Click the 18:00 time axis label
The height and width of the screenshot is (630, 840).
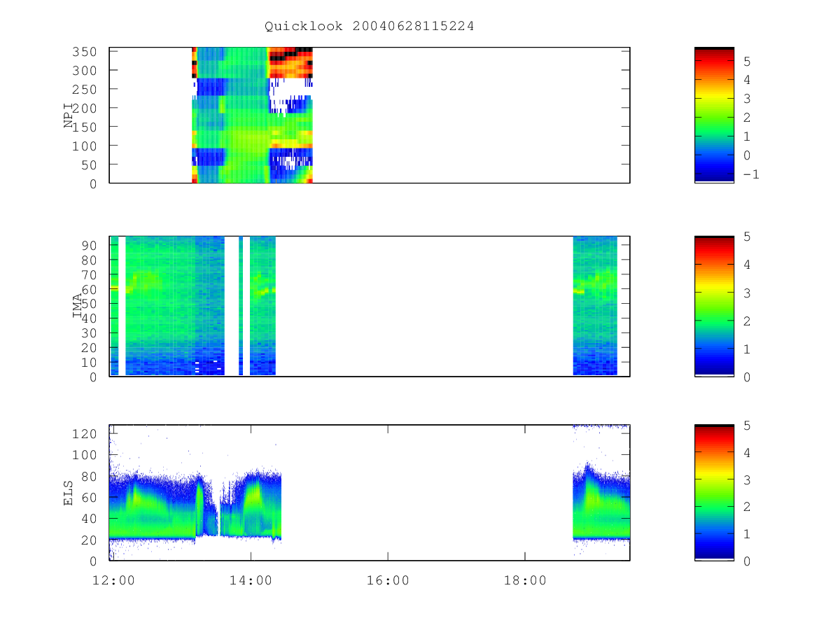coord(525,580)
